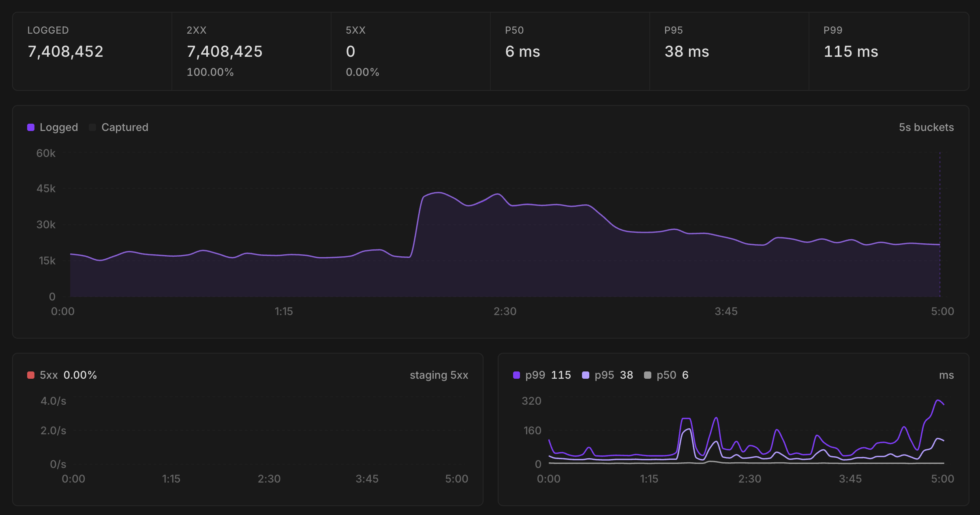This screenshot has height=515, width=980.
Task: Click the P95 value 38 ms
Action: pyautogui.click(x=687, y=51)
